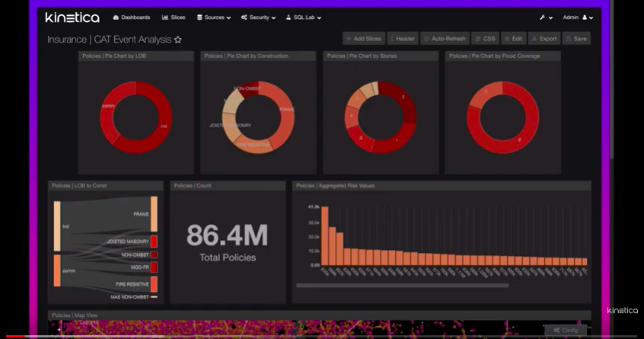Toggle the Auto-Refresh option

(445, 38)
